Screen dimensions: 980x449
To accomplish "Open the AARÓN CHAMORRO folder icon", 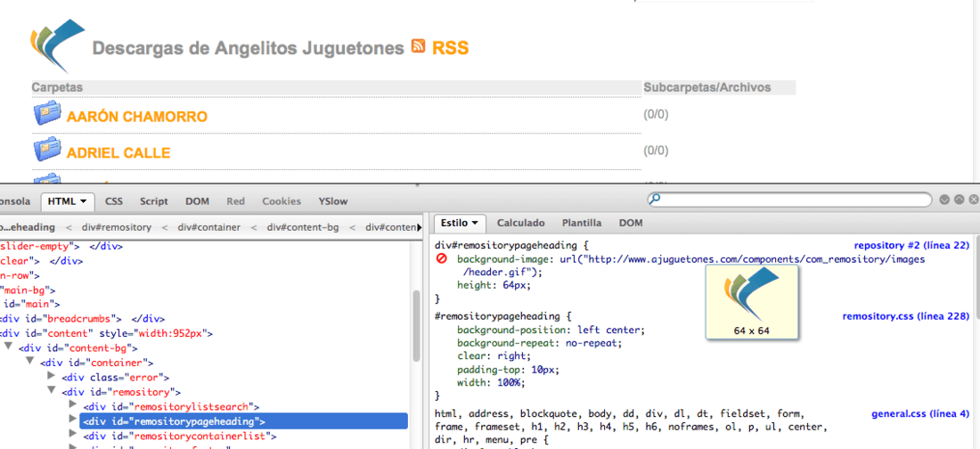I will pyautogui.click(x=47, y=114).
